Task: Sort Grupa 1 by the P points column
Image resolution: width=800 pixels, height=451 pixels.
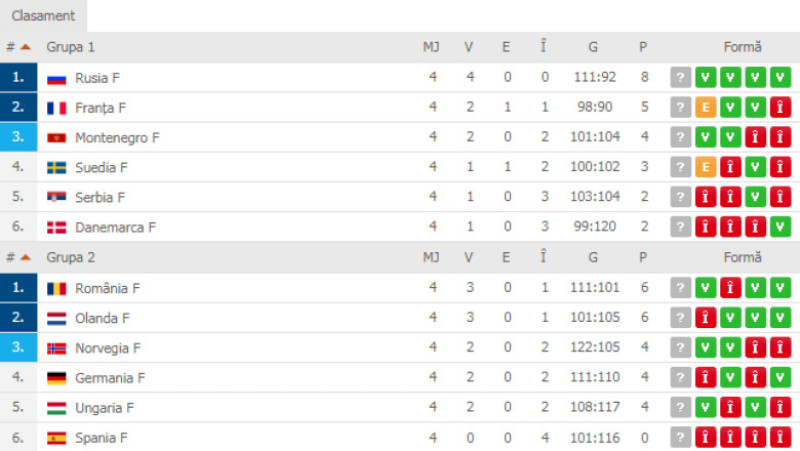Action: (x=643, y=47)
